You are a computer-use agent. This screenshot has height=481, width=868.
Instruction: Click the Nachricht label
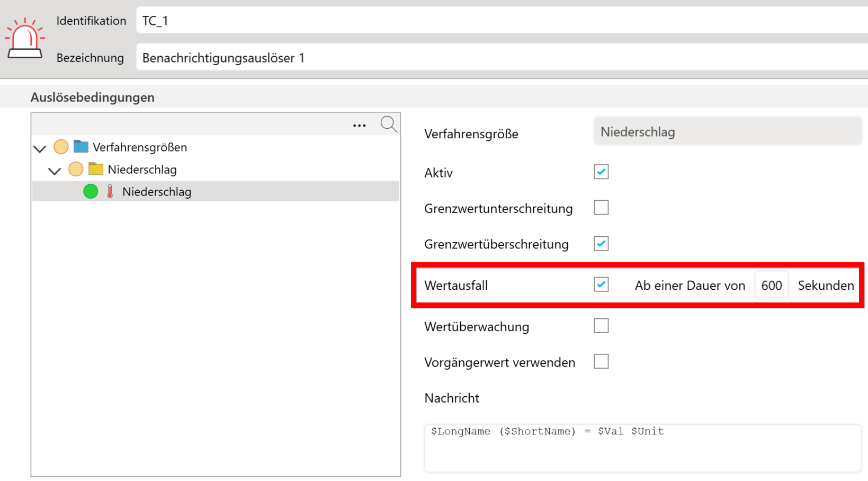(x=452, y=398)
